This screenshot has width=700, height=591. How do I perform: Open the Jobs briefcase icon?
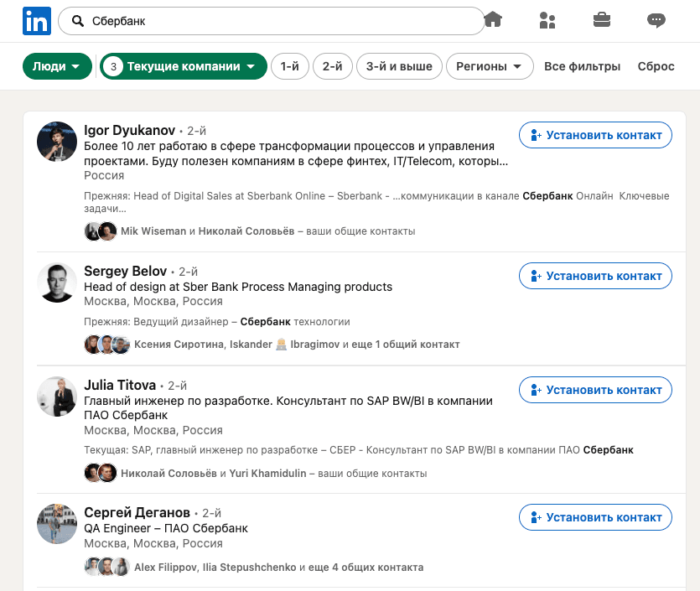coord(602,20)
